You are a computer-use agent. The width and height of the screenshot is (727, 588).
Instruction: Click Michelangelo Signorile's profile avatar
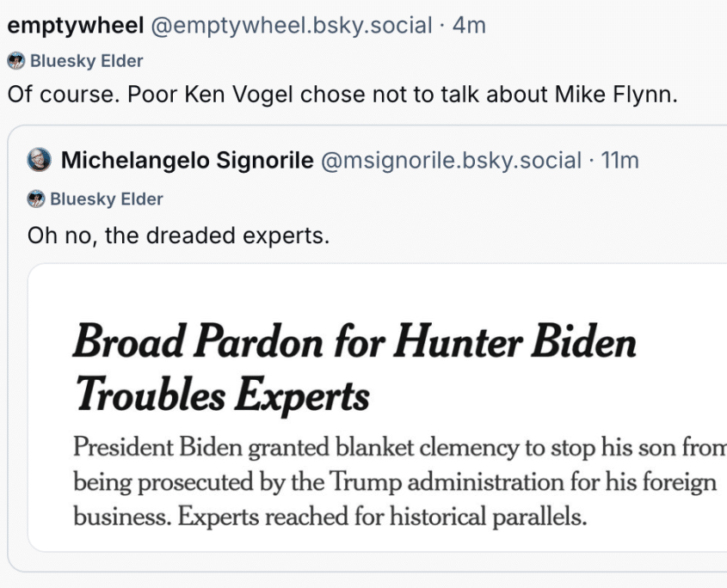[x=39, y=160]
